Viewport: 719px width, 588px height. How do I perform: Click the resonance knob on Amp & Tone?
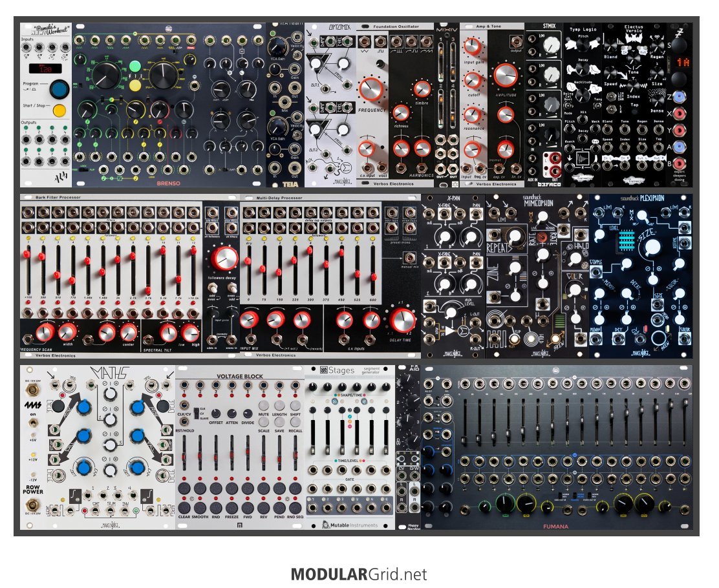pyautogui.click(x=472, y=114)
